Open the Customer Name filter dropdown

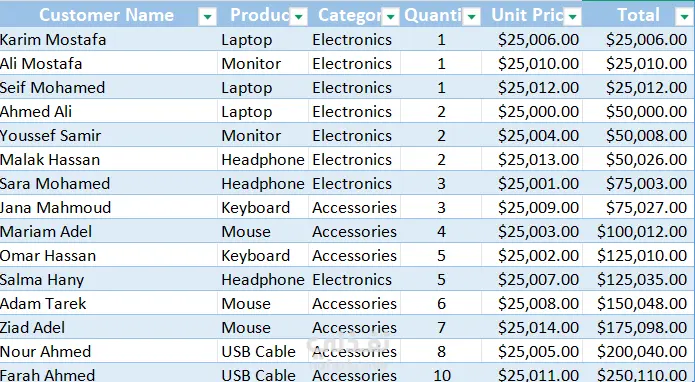click(x=207, y=17)
